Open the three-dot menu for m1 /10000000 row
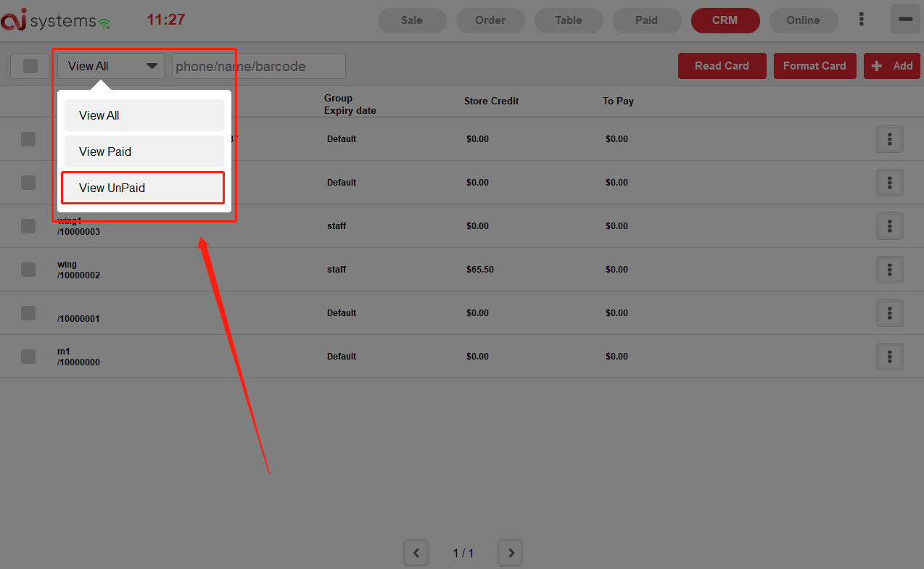This screenshot has width=924, height=569. click(x=890, y=357)
